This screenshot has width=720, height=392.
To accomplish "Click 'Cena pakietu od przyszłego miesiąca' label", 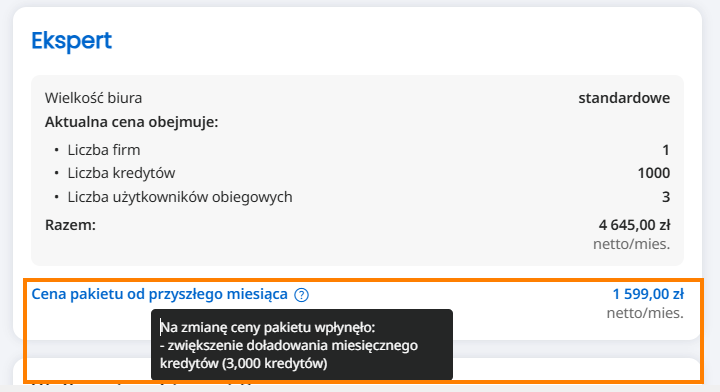I will (x=159, y=294).
